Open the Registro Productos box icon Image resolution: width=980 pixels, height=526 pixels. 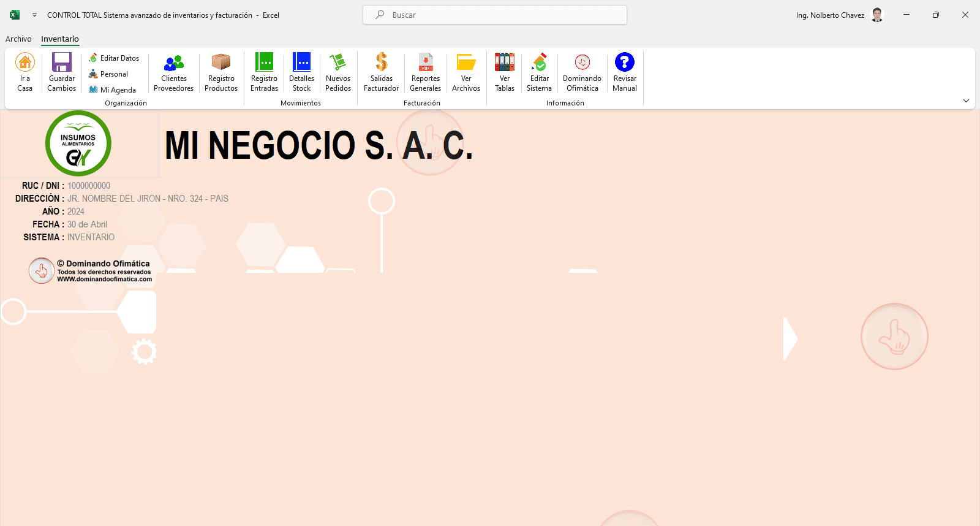[221, 63]
